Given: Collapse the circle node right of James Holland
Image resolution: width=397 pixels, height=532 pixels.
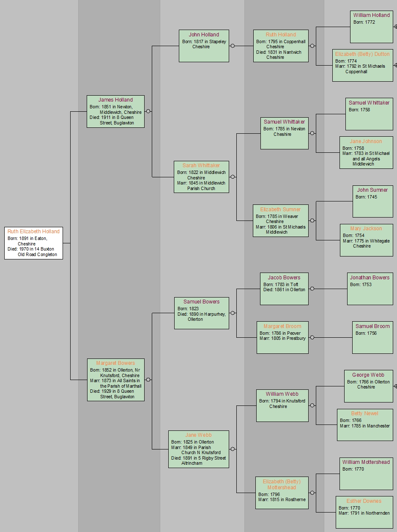Looking at the screenshot, I should [x=148, y=111].
